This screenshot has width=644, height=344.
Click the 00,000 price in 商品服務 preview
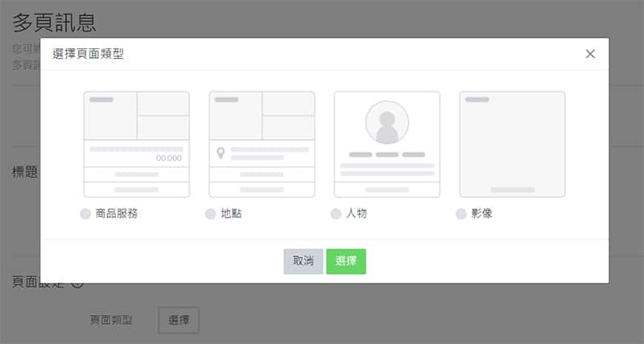point(169,159)
